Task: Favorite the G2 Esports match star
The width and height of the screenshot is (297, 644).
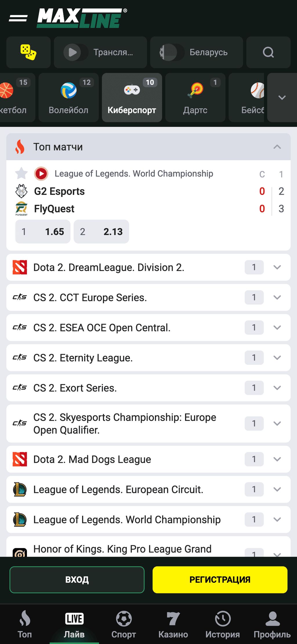Action: click(x=21, y=174)
